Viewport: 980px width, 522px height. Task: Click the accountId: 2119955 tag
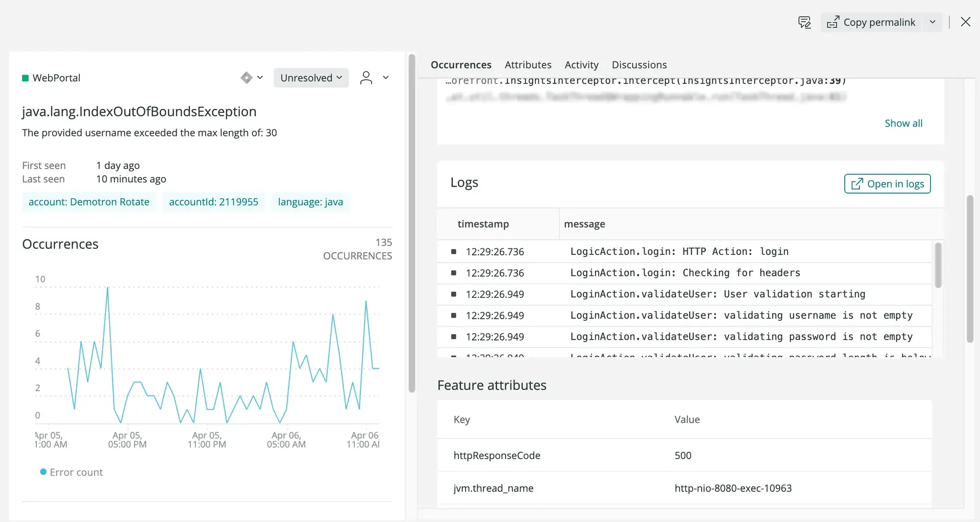213,202
